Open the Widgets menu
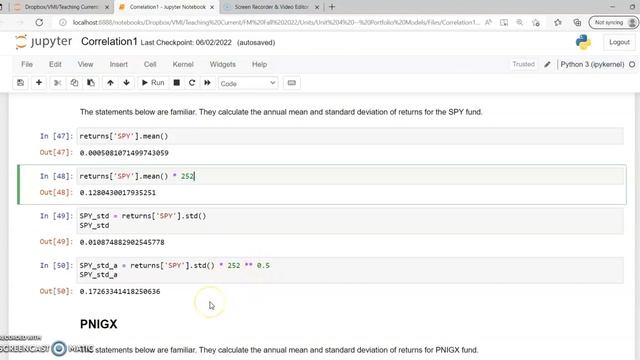 pyautogui.click(x=222, y=64)
